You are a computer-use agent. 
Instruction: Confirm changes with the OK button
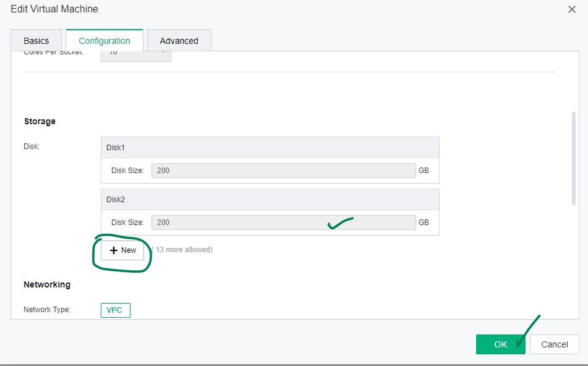pos(500,344)
